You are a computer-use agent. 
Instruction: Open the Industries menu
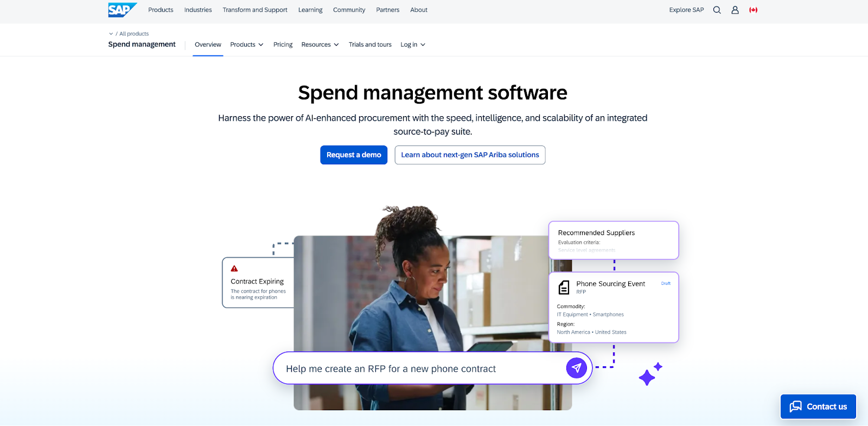(x=198, y=10)
